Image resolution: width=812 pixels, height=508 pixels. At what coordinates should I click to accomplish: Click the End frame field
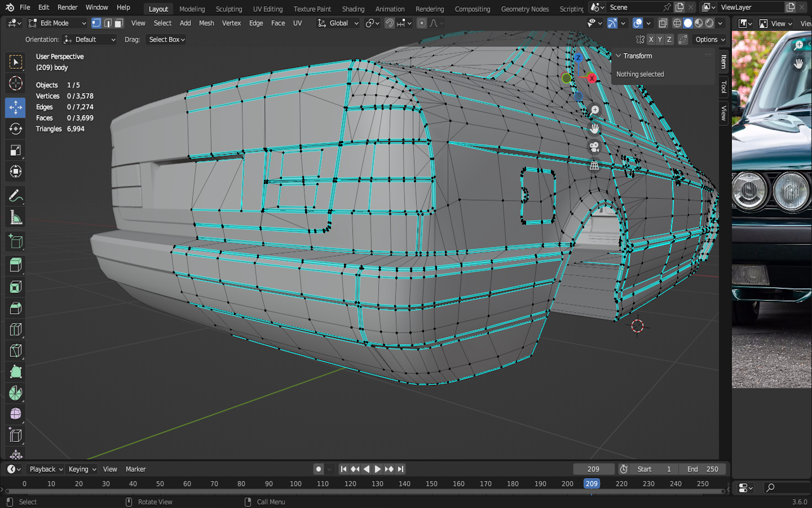pos(703,469)
